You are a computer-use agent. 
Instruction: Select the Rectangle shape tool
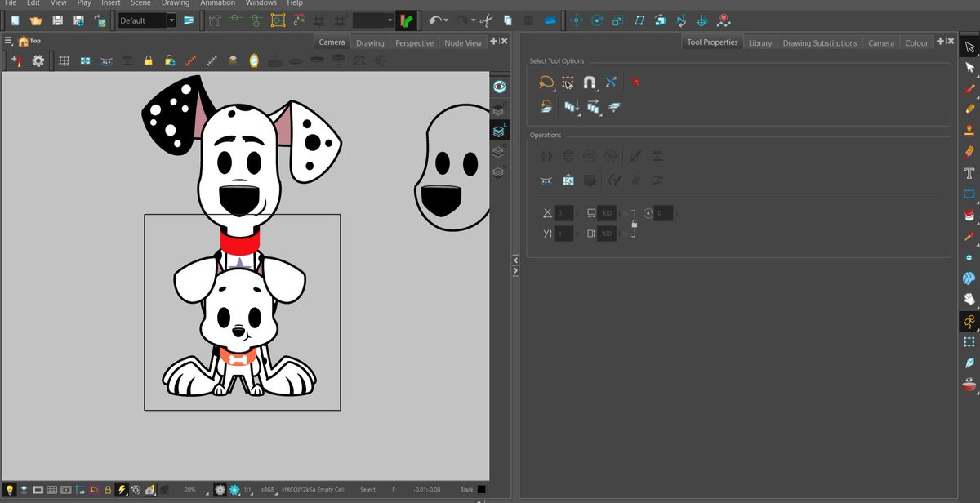tap(969, 194)
